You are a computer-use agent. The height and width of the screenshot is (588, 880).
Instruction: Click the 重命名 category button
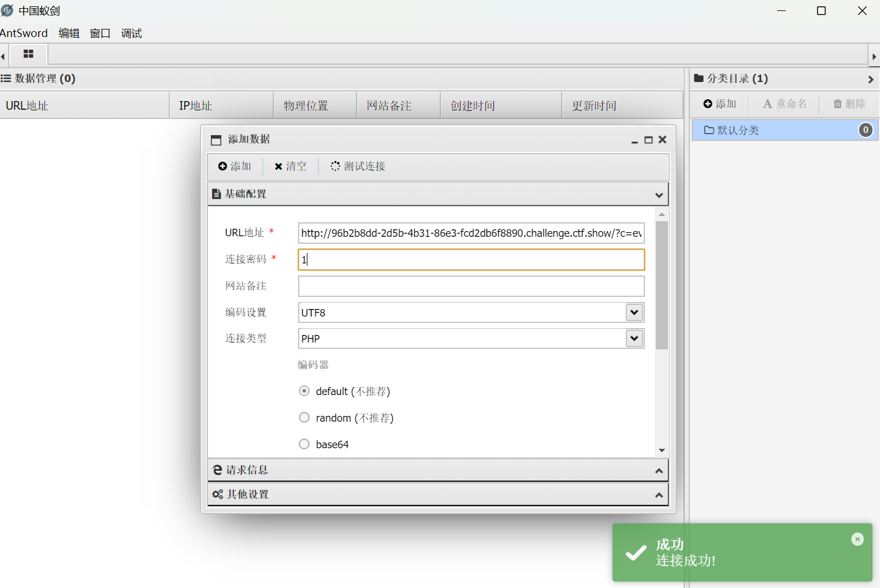tap(785, 104)
